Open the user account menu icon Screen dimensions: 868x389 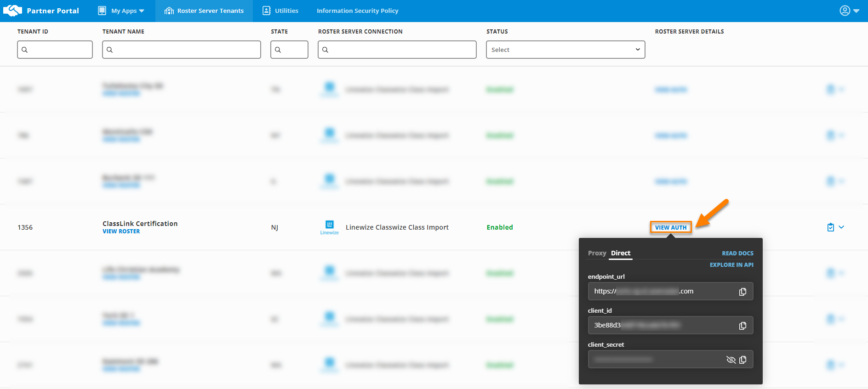[849, 11]
